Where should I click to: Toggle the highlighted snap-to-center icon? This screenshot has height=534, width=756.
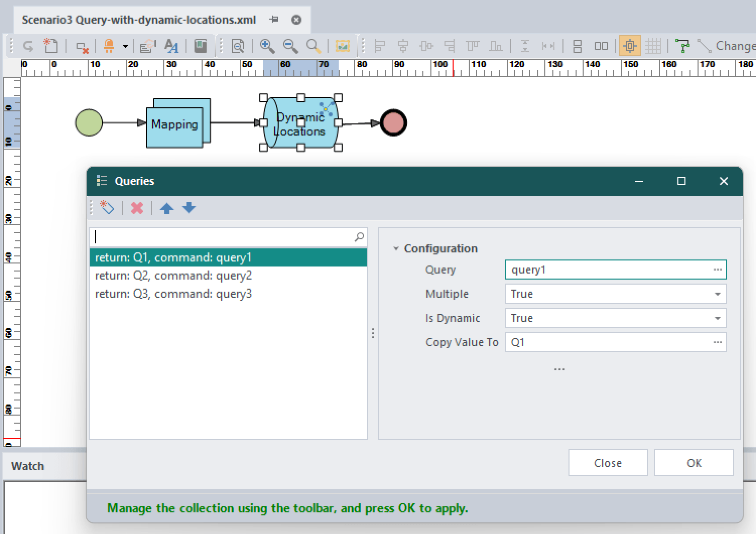click(630, 46)
